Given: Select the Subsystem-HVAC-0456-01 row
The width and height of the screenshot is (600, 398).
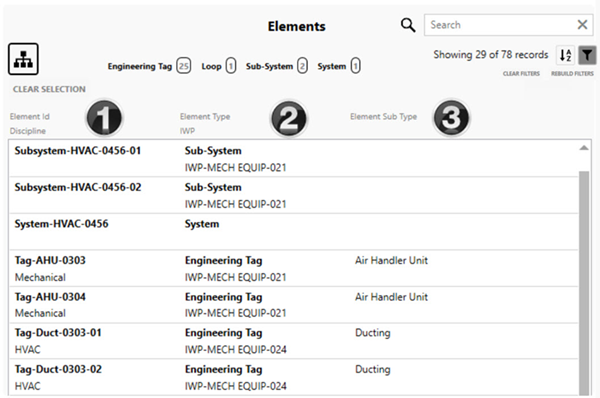Looking at the screenshot, I should (x=293, y=158).
